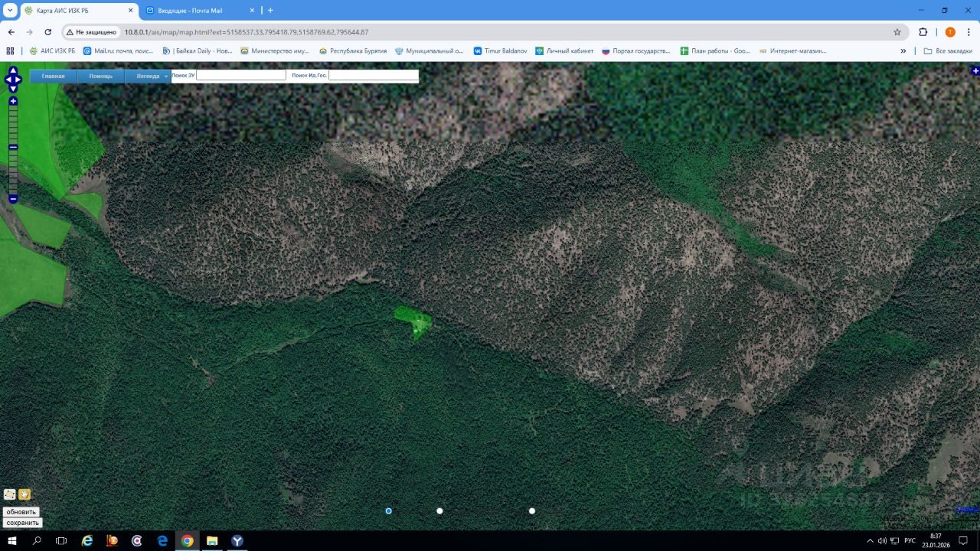Viewport: 980px width, 551px height.
Task: Pan the map down with the arrow
Action: [x=13, y=89]
